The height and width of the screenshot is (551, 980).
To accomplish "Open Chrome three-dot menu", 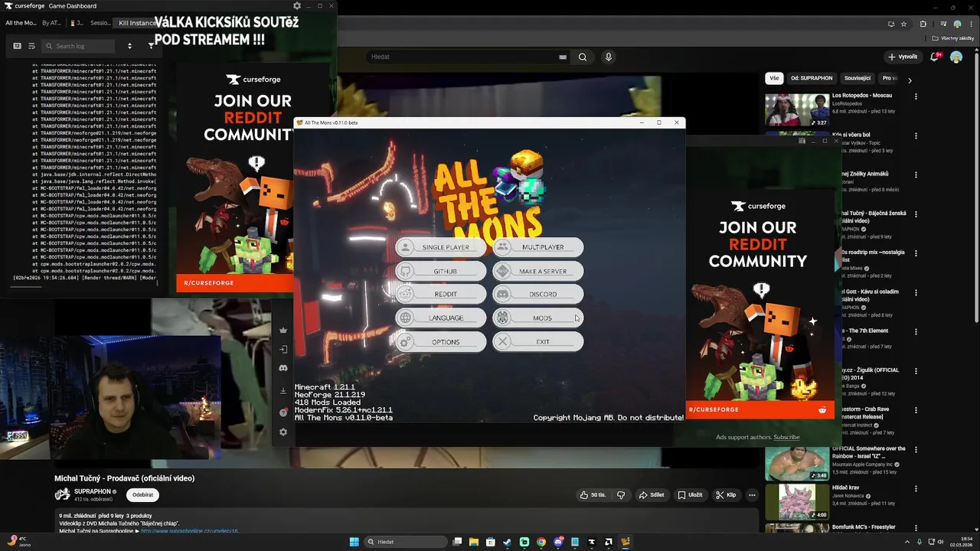I will [x=970, y=24].
